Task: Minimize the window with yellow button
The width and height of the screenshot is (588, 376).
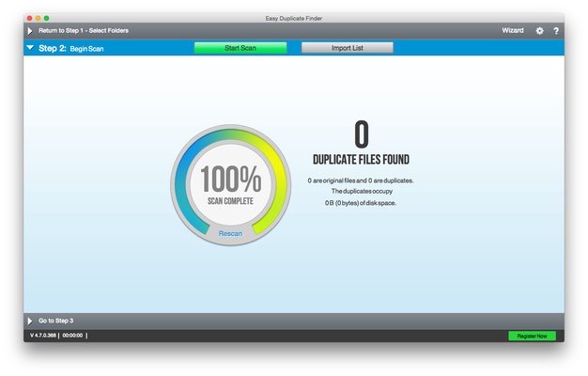Action: [39, 18]
